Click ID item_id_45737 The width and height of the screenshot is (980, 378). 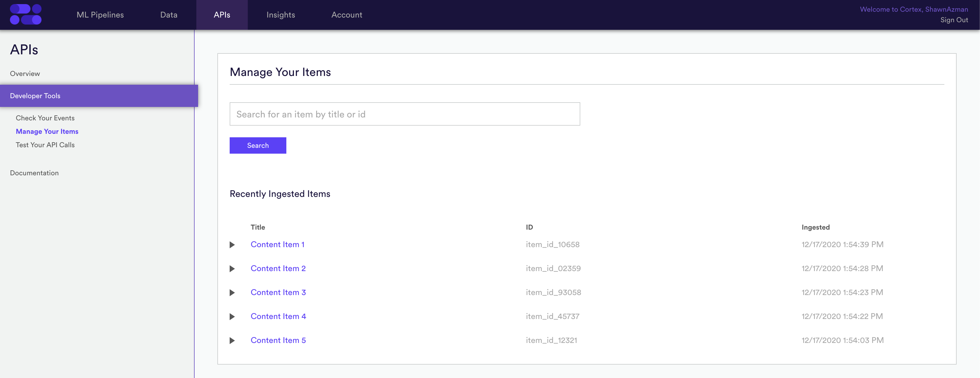click(553, 316)
